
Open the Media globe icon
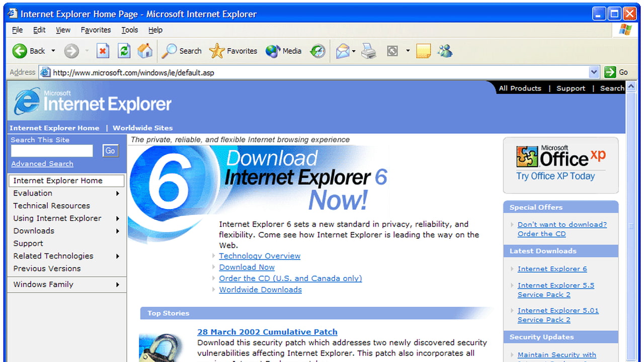(273, 51)
